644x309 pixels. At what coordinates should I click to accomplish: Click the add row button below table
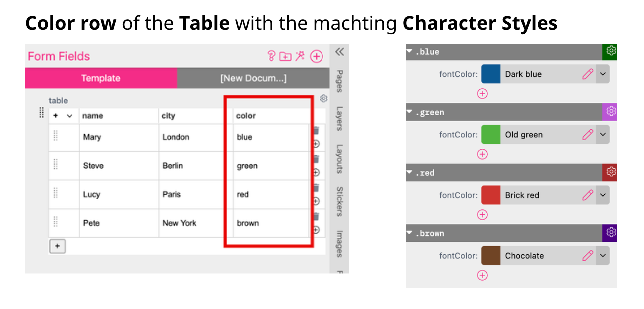[58, 246]
